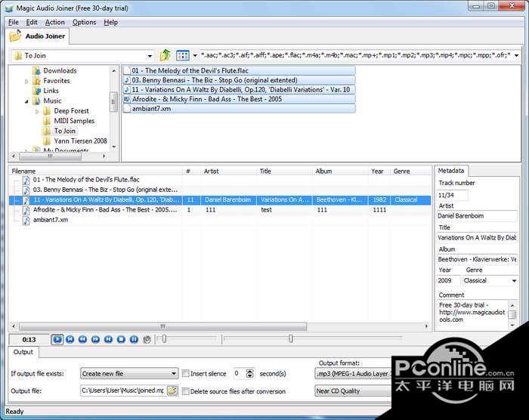Click the Track number field 11/34

(x=452, y=196)
